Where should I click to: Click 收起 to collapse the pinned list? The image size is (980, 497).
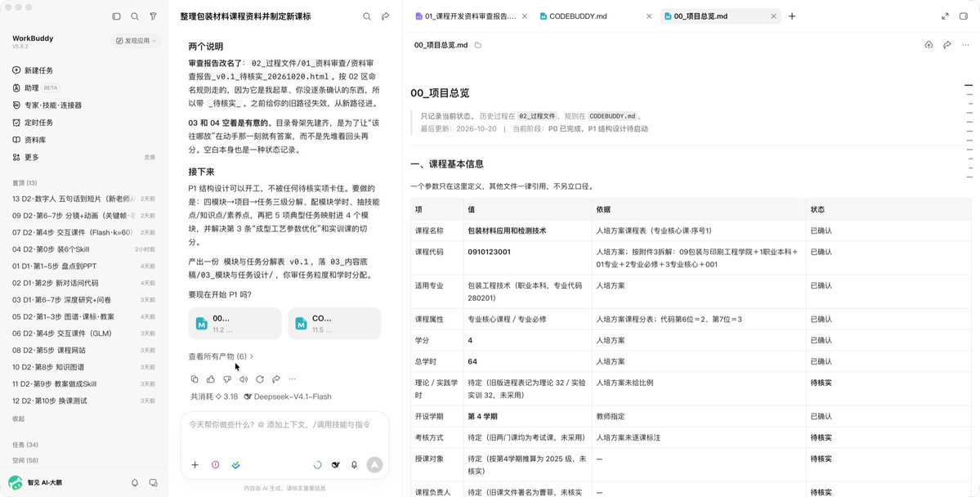[18, 419]
